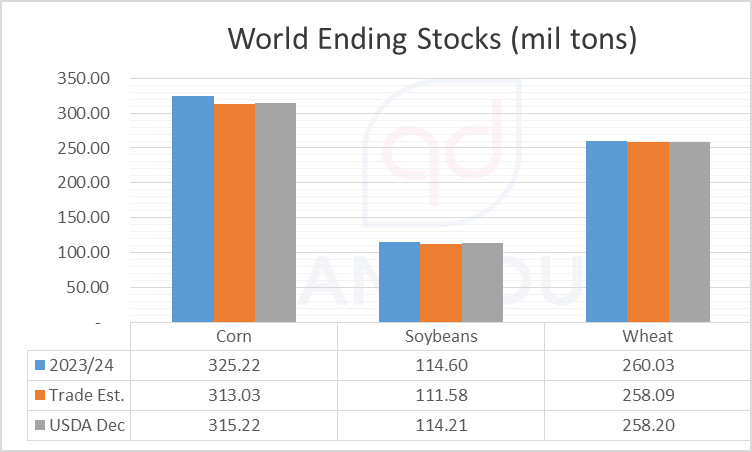The width and height of the screenshot is (752, 452).
Task: Click the 2023/24 wheat value 260.03
Action: (x=647, y=365)
